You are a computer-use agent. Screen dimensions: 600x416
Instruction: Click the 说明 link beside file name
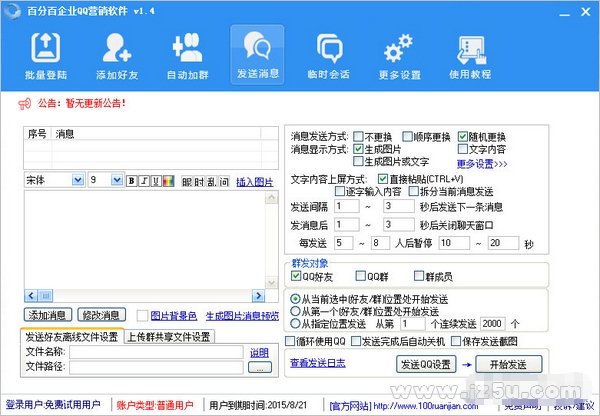tap(259, 352)
